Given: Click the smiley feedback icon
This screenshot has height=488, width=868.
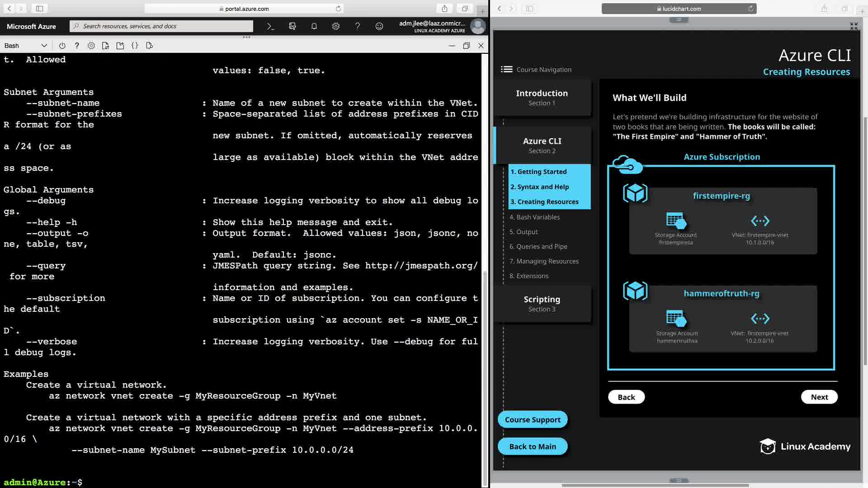Looking at the screenshot, I should coord(379,26).
